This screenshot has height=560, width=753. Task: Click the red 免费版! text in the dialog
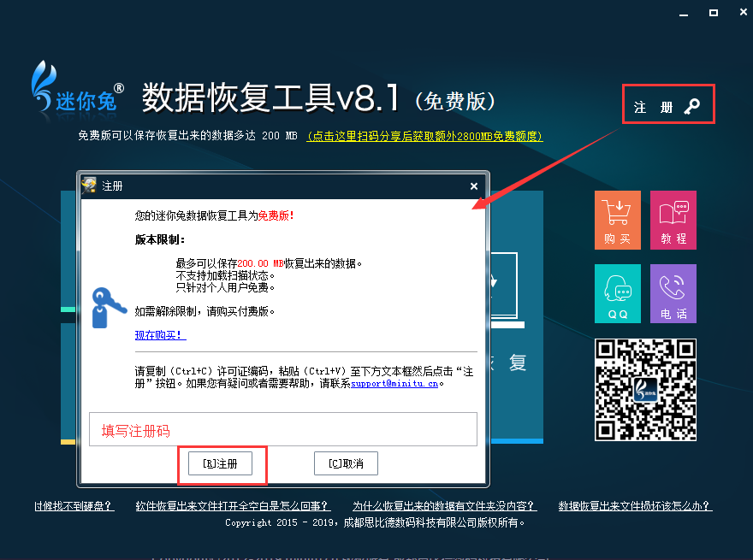[276, 216]
